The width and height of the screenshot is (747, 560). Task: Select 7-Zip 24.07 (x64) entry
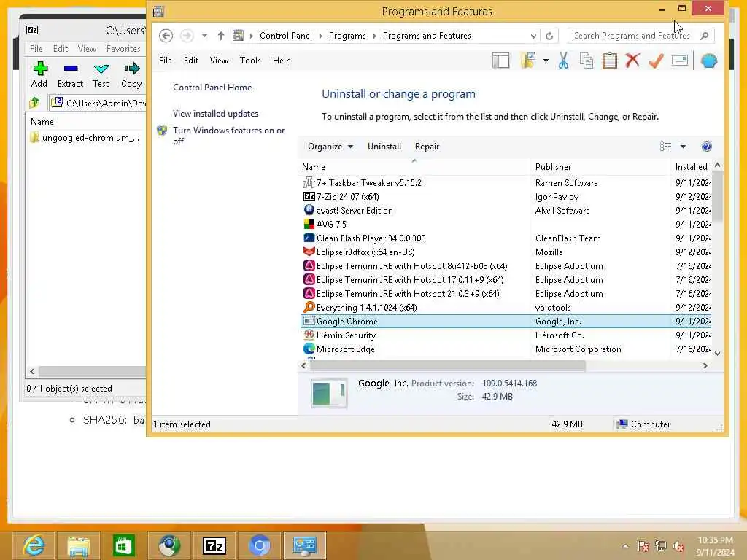[506, 197]
